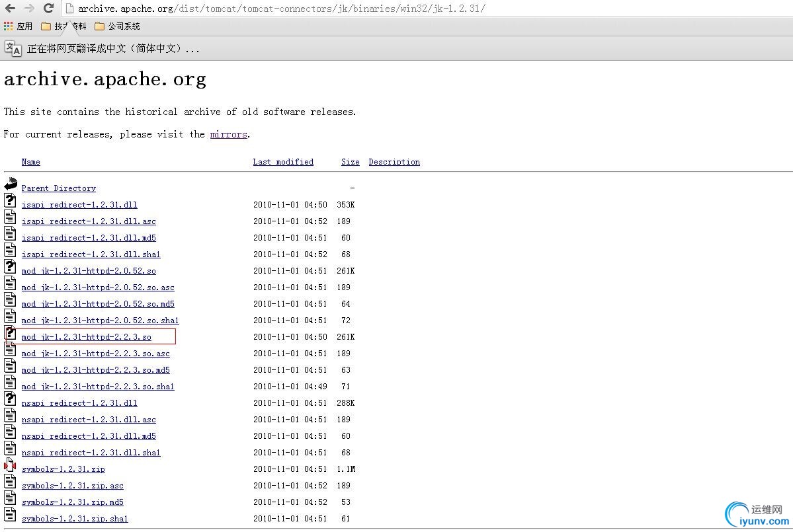The height and width of the screenshot is (532, 793).
Task: Click the icon beside symbols-1.2.31.zip.sha1
Action: click(x=10, y=515)
